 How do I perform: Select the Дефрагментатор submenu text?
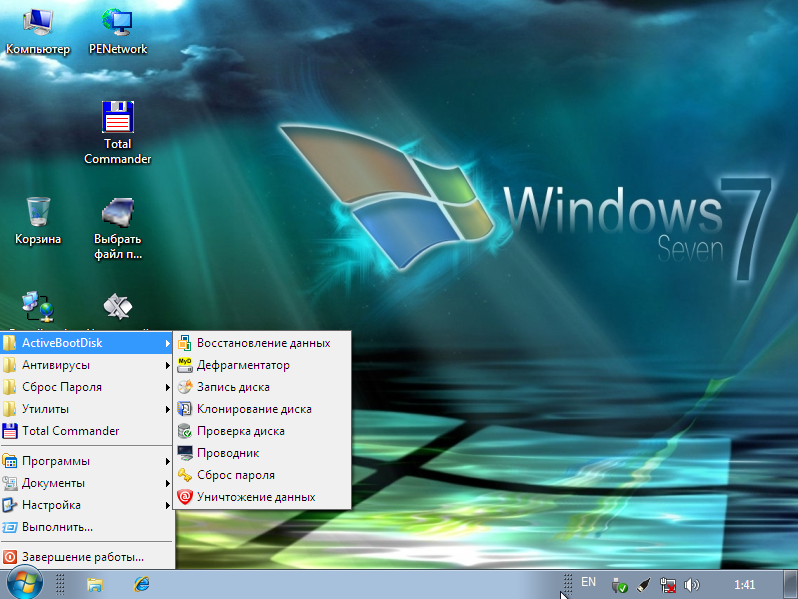(243, 365)
